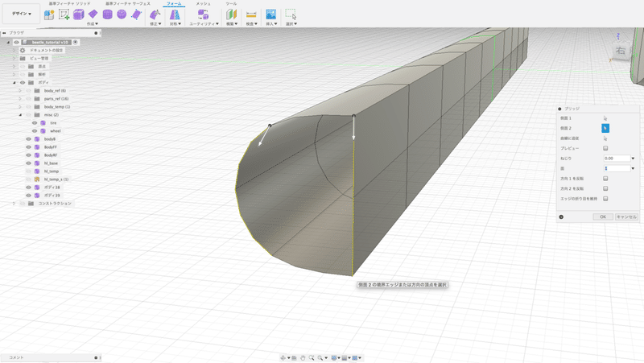The image size is (644, 363).
Task: Expand the コンストラクション folder
Action: tap(14, 204)
